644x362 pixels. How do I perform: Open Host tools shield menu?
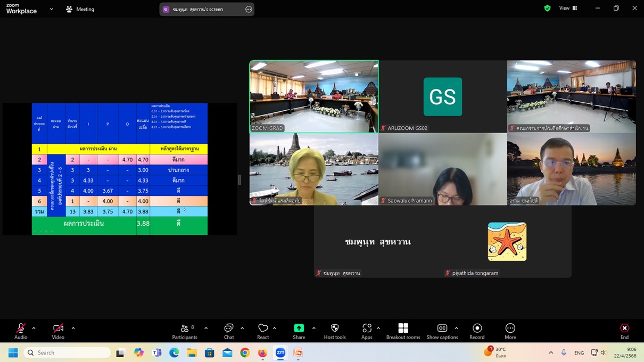pos(335,331)
